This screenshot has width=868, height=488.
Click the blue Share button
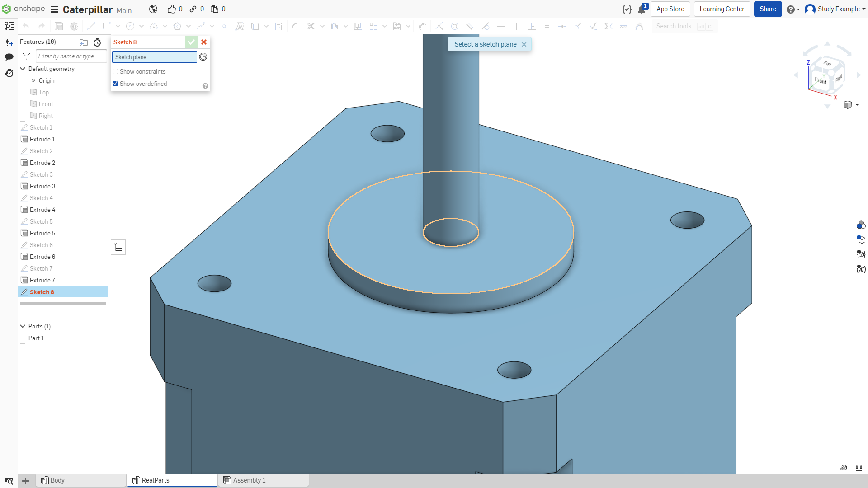[768, 9]
